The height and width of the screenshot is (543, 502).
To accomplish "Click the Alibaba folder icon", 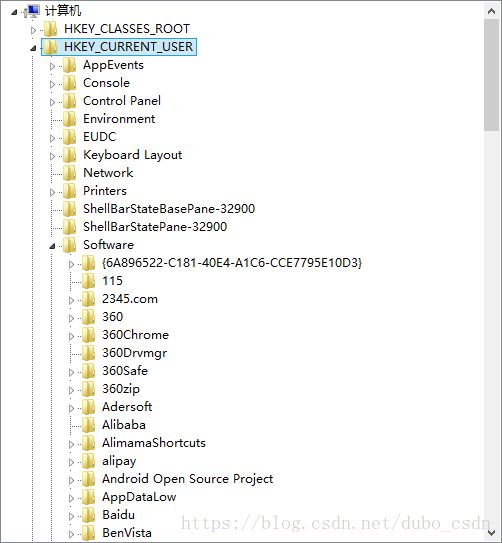I will pyautogui.click(x=89, y=425).
